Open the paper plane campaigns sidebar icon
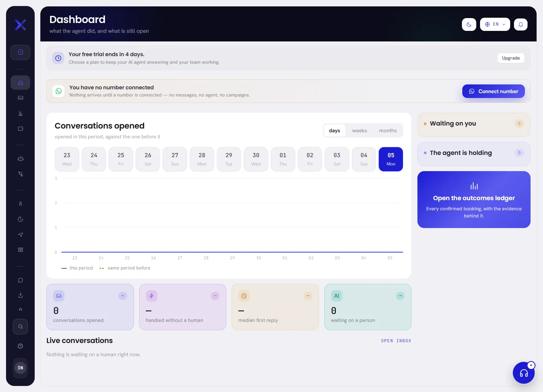Viewport: 543px width, 392px height. tap(20, 235)
